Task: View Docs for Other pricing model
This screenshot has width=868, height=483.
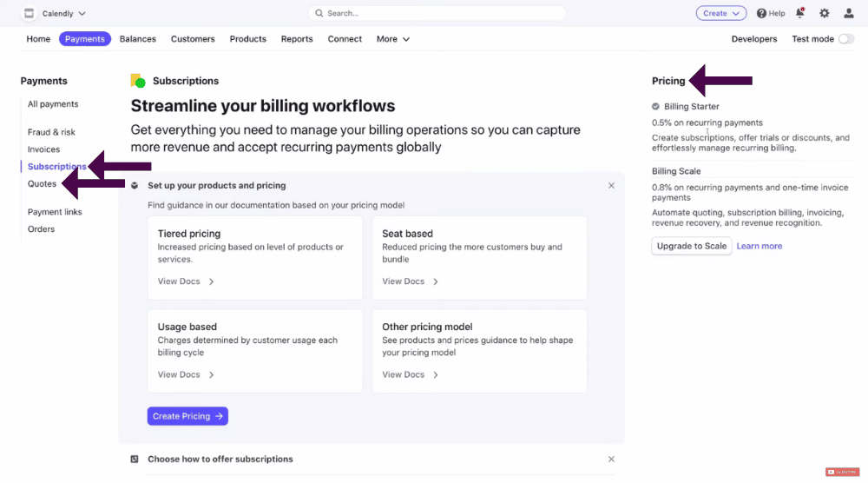Action: 403,374
